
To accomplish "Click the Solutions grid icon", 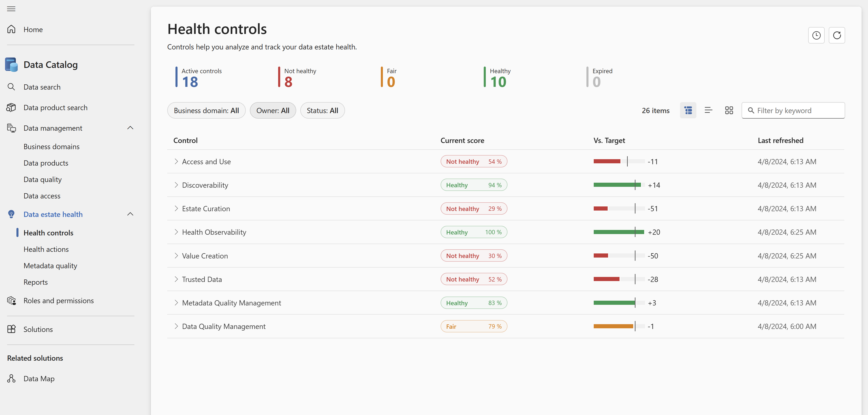I will pos(11,329).
